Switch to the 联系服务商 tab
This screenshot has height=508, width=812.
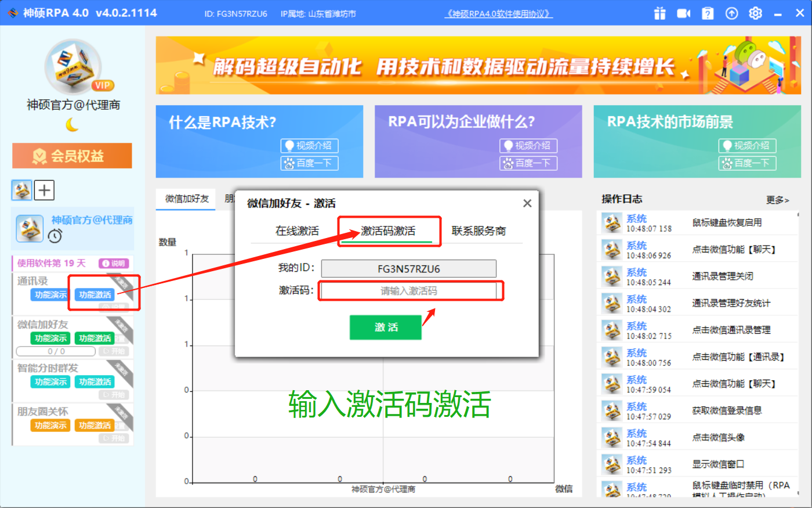479,231
